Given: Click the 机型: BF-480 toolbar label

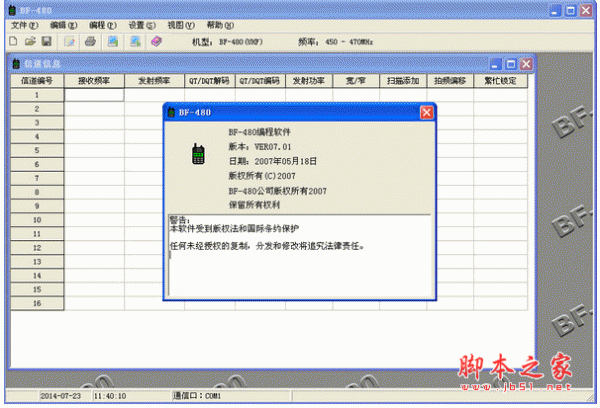Looking at the screenshot, I should click(227, 42).
